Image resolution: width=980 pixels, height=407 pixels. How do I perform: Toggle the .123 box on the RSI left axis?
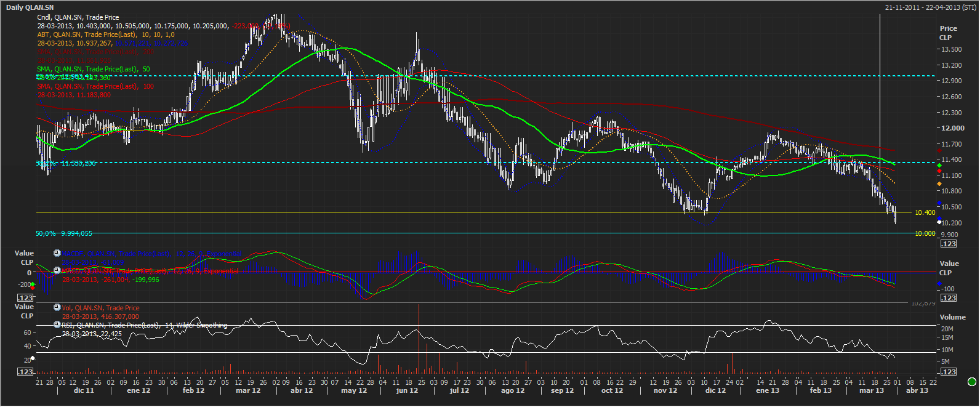coord(25,371)
